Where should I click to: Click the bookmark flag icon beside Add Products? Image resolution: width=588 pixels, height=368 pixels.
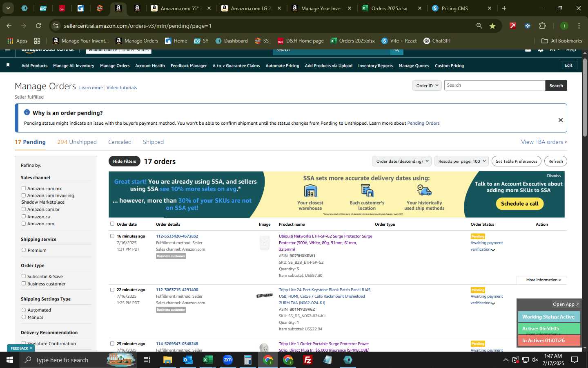8,65
